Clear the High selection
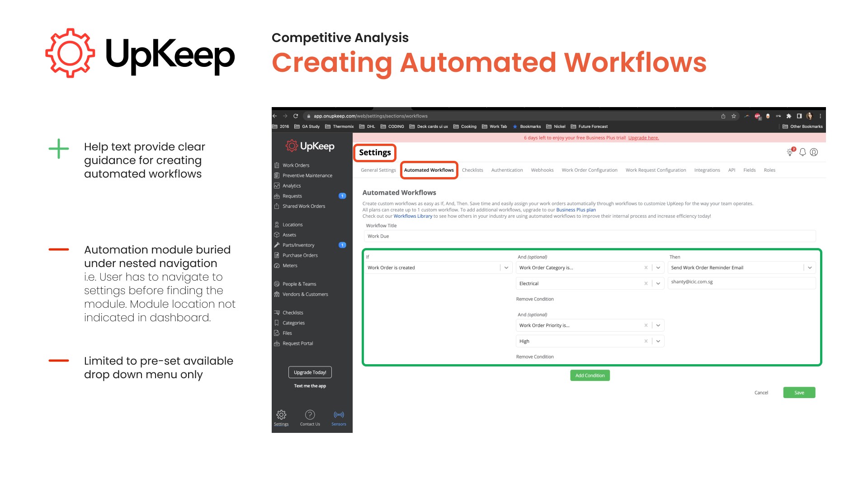Viewport: 868px width, 488px height. (646, 341)
